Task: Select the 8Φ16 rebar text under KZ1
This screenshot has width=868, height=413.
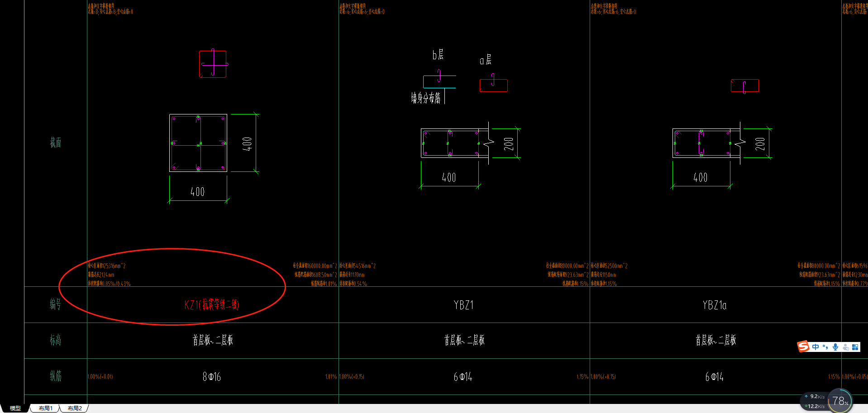Action: [212, 376]
